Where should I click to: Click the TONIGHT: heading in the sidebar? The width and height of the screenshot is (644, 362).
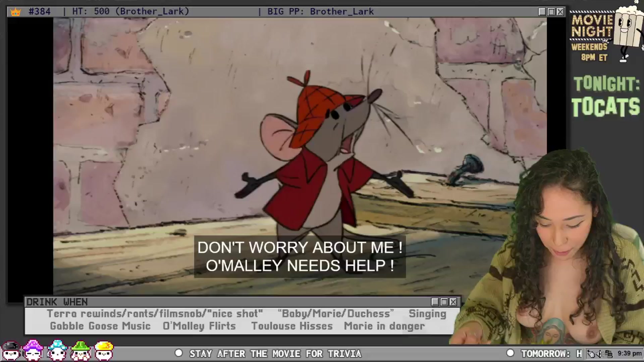(606, 84)
